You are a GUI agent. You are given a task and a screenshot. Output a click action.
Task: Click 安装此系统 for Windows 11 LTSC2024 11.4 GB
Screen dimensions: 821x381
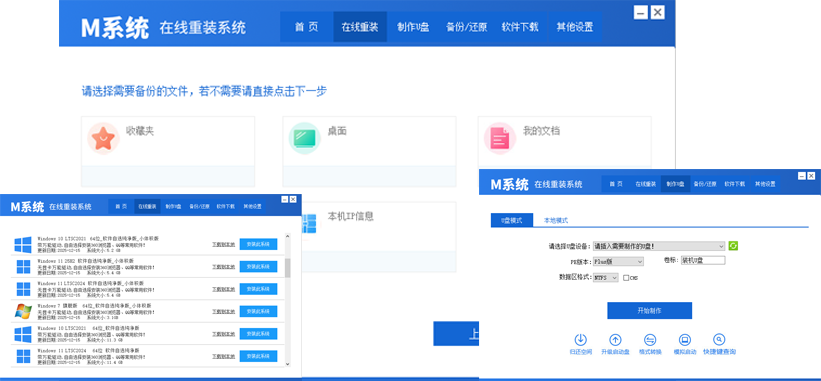258,356
